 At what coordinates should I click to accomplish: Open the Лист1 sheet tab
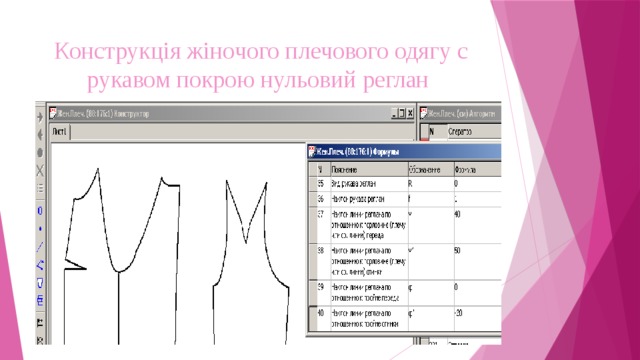pos(60,132)
